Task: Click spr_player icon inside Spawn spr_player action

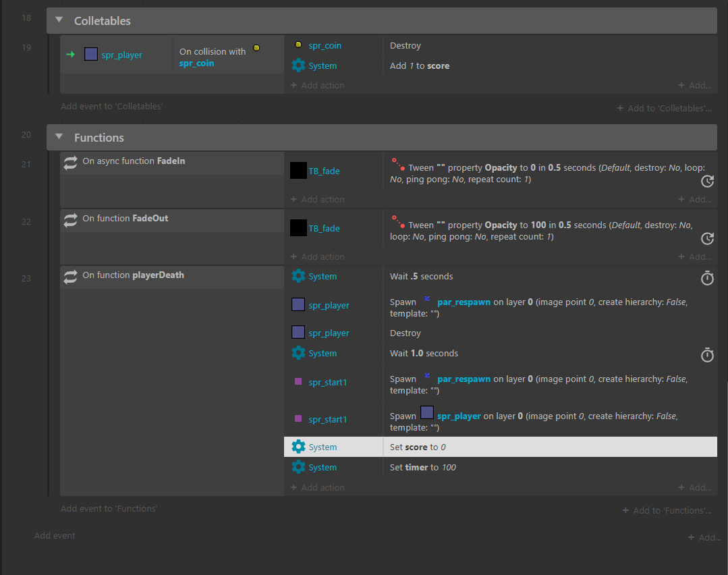Action: (427, 412)
